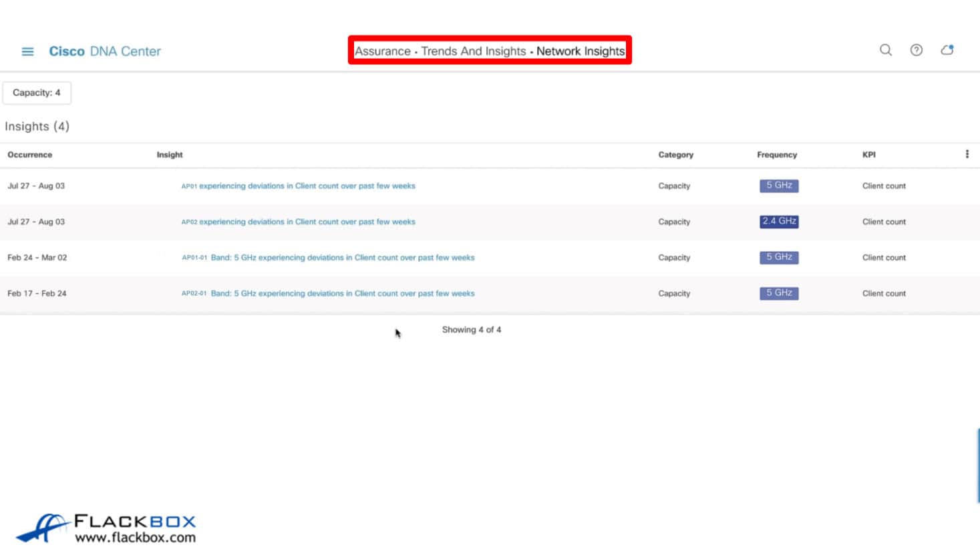The width and height of the screenshot is (980, 551).
Task: Sort by the Frequency column header
Action: point(776,155)
